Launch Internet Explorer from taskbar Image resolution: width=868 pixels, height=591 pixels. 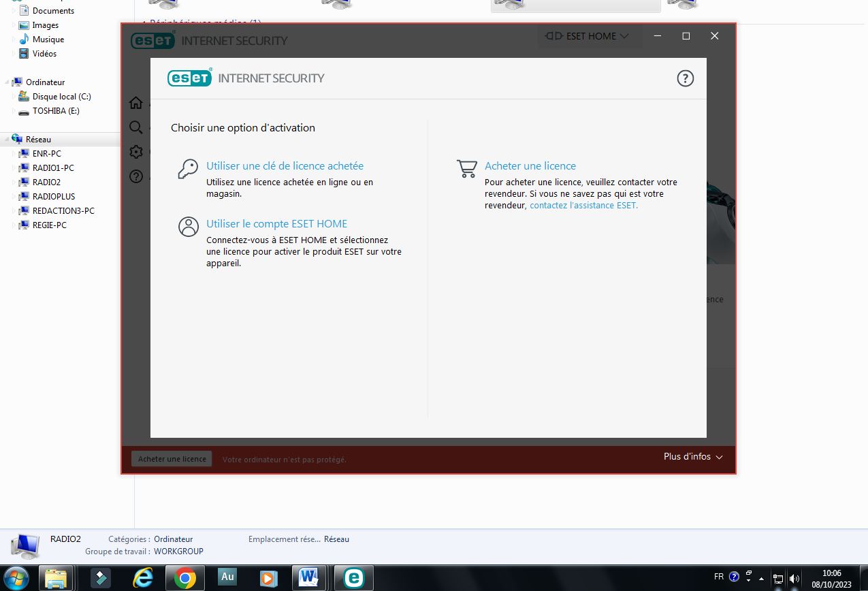pyautogui.click(x=143, y=578)
